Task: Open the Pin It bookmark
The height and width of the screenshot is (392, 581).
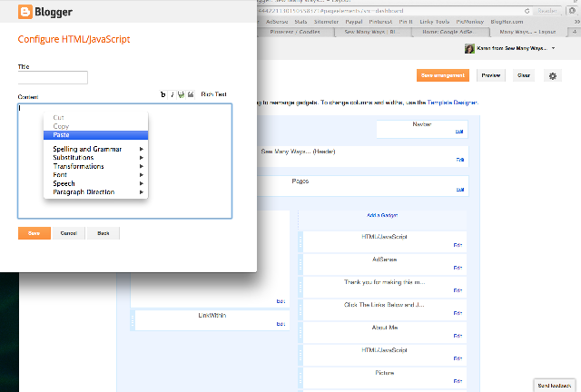Action: tap(406, 22)
